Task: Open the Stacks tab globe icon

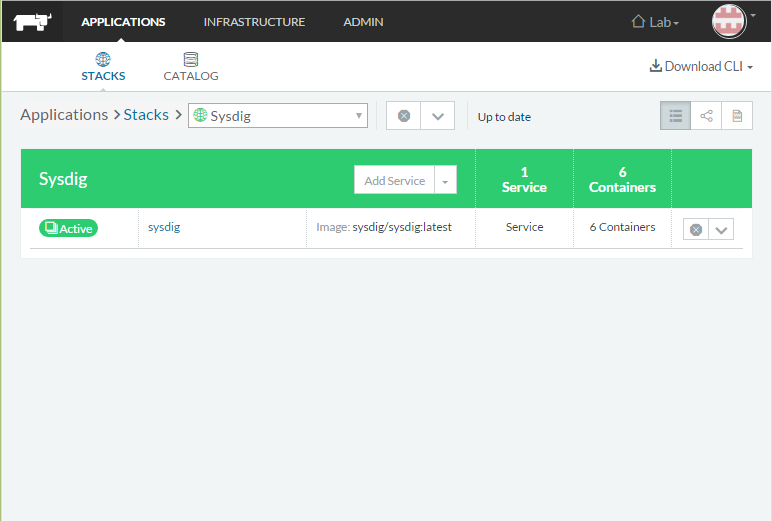Action: point(103,60)
